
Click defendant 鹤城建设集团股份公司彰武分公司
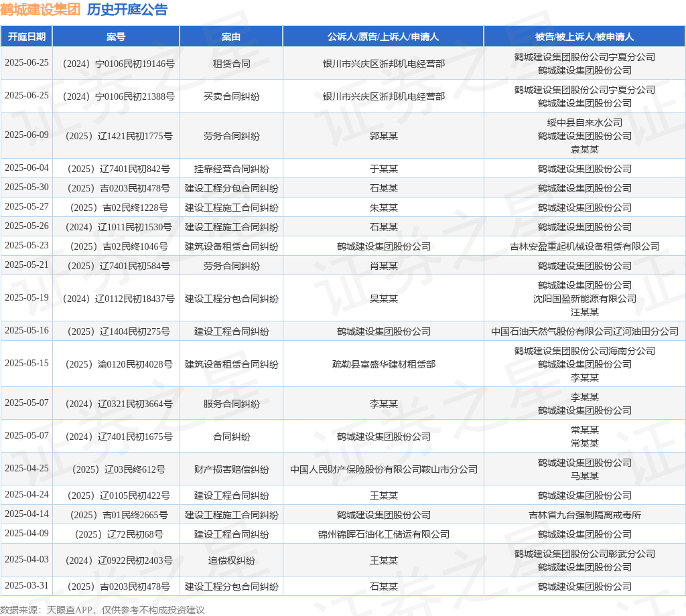(x=584, y=554)
